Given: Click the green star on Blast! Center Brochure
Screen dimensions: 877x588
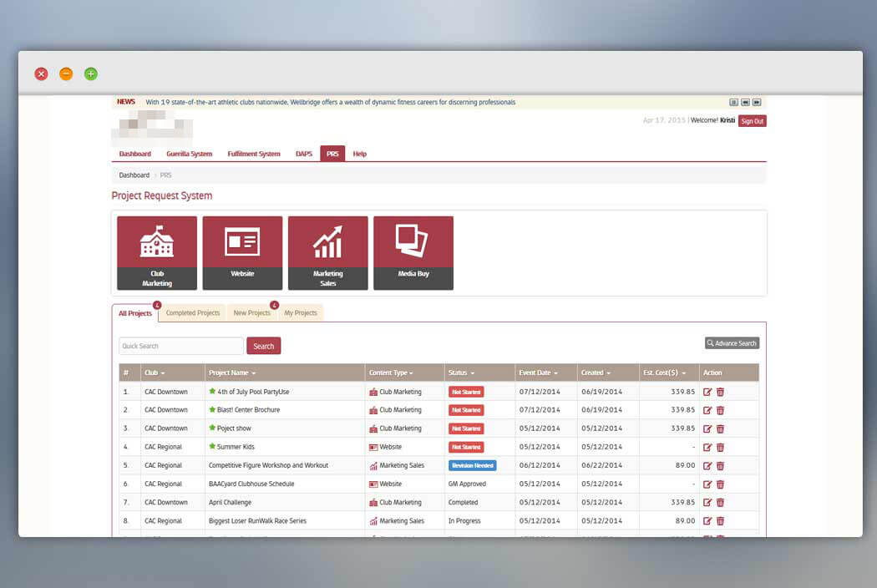Looking at the screenshot, I should coord(212,409).
